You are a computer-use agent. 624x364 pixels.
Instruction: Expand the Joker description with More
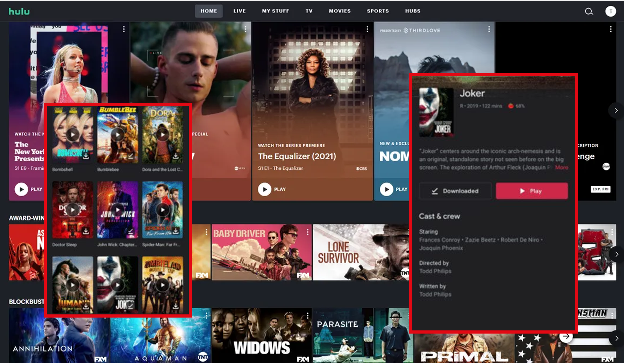click(x=561, y=168)
